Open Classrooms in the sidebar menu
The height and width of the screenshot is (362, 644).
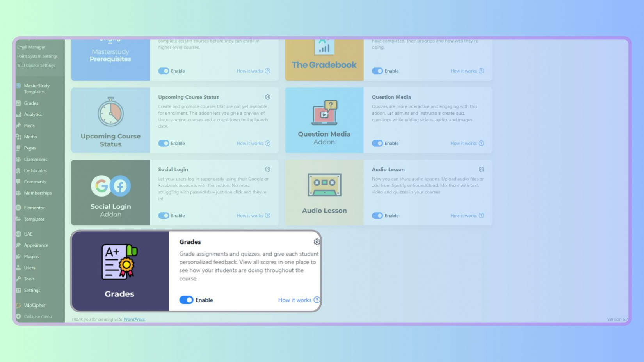tap(36, 160)
